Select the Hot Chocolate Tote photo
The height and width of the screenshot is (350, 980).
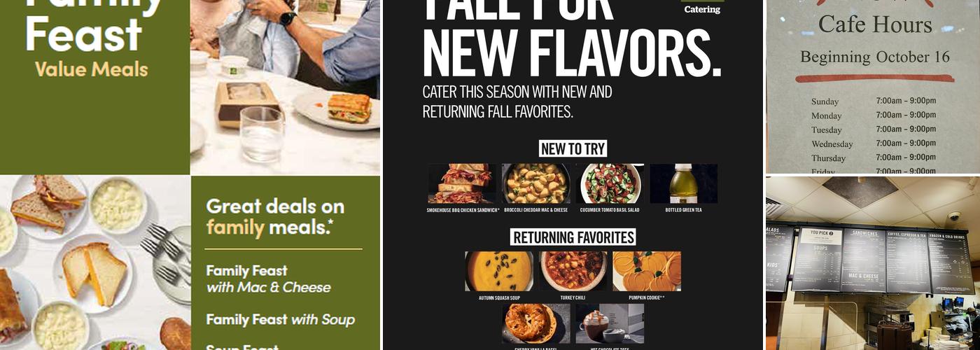point(610,323)
